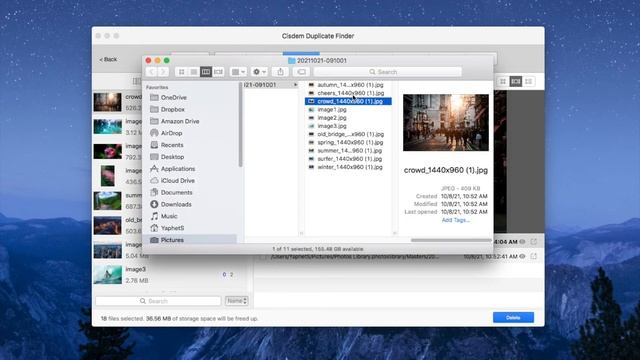Image resolution: width=640 pixels, height=360 pixels.
Task: Focus the Finder toolbar search field
Action: pyautogui.click(x=387, y=72)
